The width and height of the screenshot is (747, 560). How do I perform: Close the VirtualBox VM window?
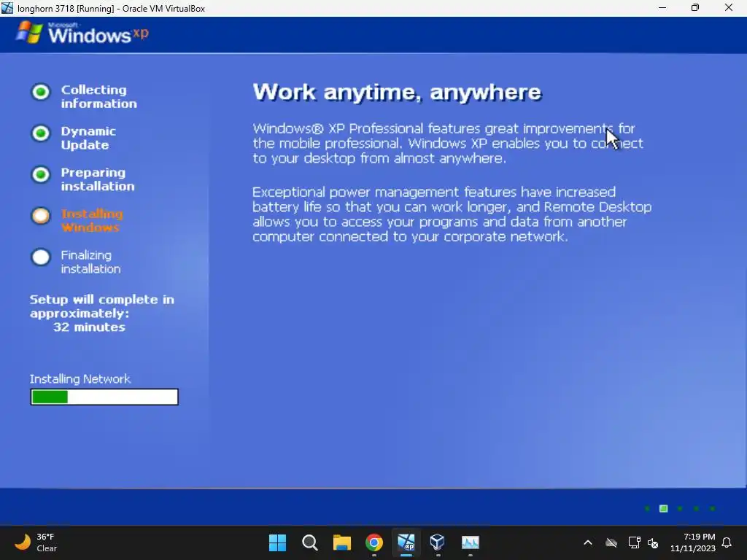point(729,8)
